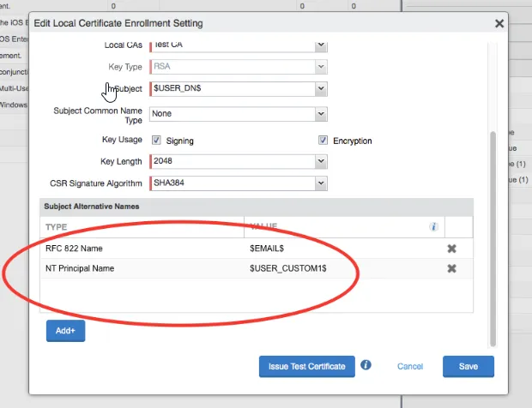Delete the RFC 822 Name row
532x408 pixels.
click(451, 249)
